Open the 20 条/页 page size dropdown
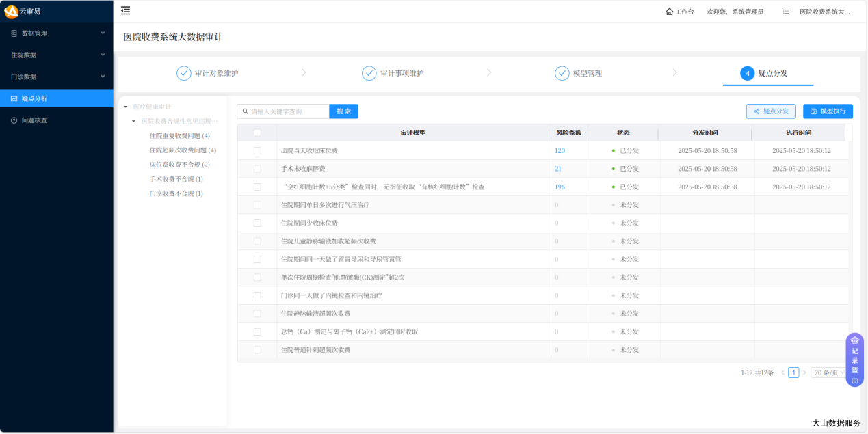The width and height of the screenshot is (868, 434). click(829, 372)
